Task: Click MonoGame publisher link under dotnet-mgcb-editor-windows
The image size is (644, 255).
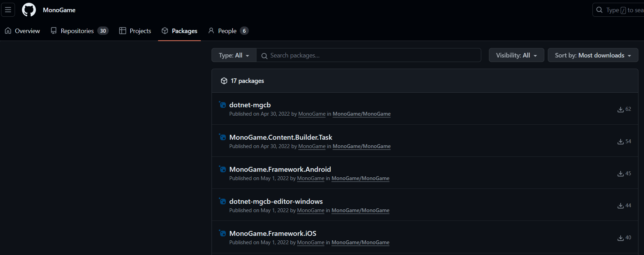Action: [x=311, y=210]
